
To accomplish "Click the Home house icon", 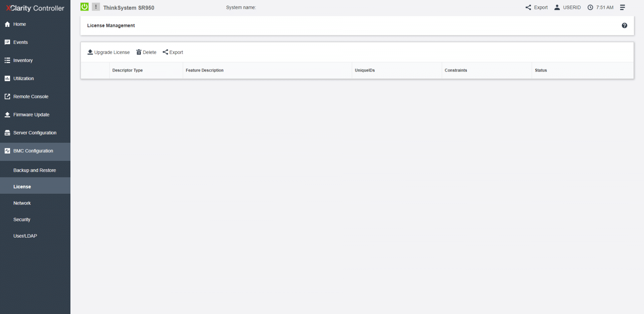I will [x=7, y=24].
